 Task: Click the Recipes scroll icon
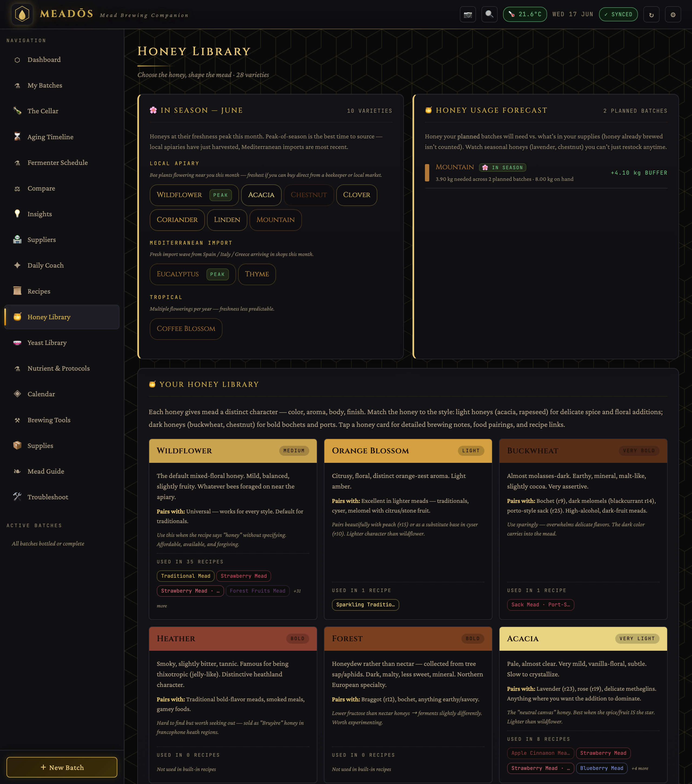[x=17, y=291]
